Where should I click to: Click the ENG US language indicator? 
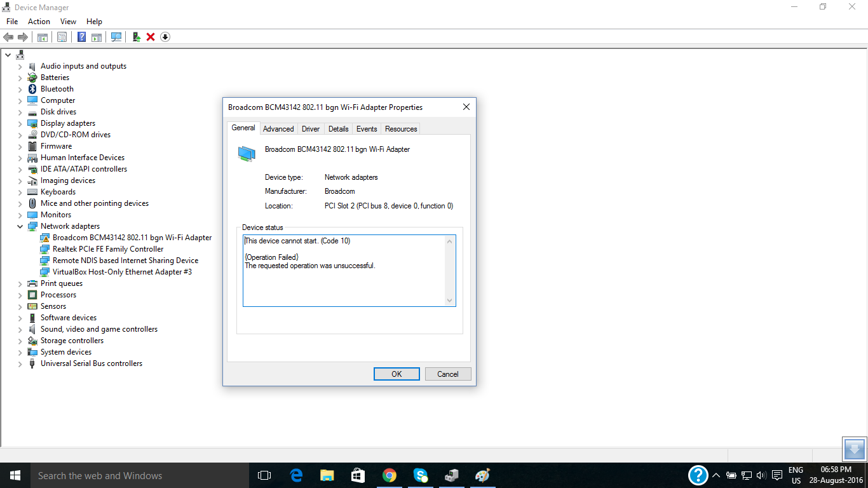(796, 475)
